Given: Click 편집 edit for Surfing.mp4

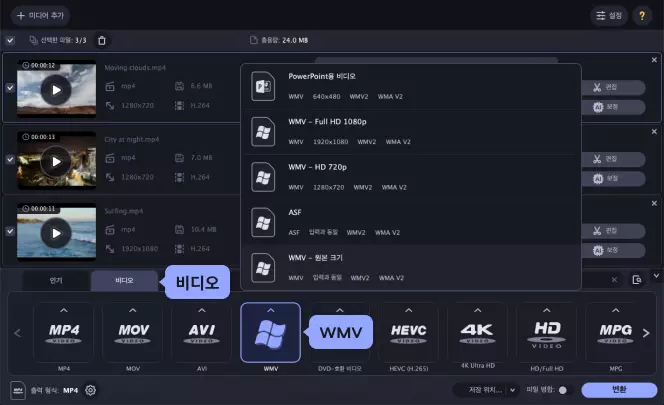Looking at the screenshot, I should (x=613, y=231).
